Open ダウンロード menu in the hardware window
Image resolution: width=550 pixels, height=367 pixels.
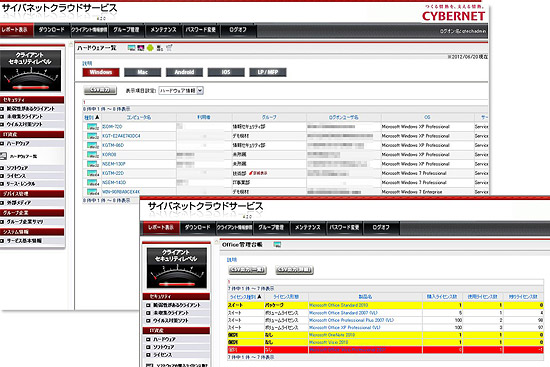(52, 30)
